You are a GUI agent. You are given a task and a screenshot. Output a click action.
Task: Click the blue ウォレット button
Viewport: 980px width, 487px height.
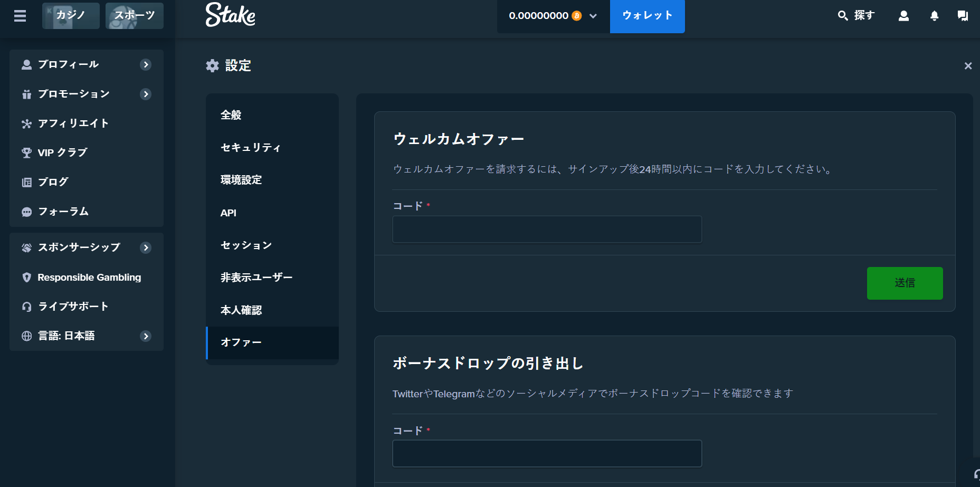(647, 16)
